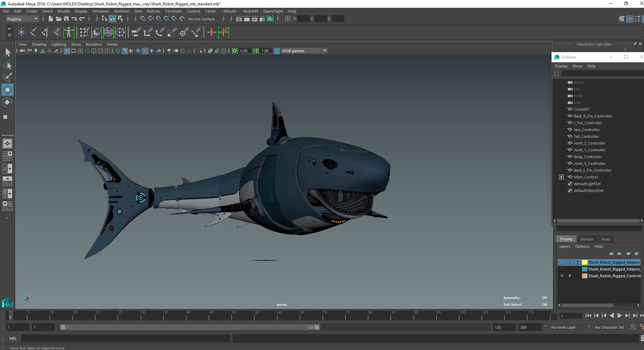This screenshot has height=350, width=644.
Task: Toggle the T display type on yellow layer
Action: point(577,262)
